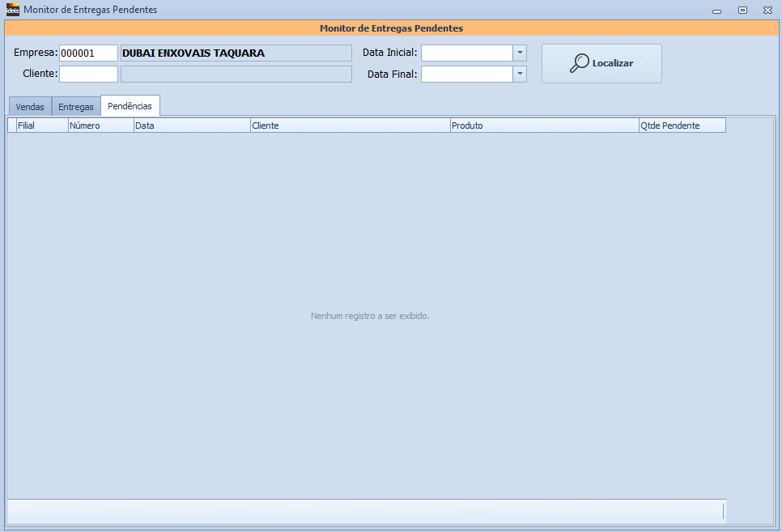Open the Entregas tab
Viewport: 782px width, 532px height.
click(76, 107)
